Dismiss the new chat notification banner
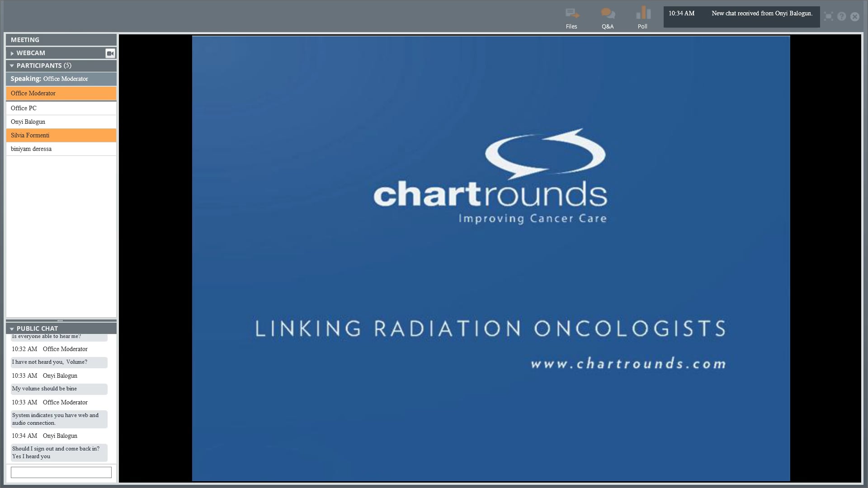Image resolution: width=868 pixels, height=488 pixels. [741, 17]
